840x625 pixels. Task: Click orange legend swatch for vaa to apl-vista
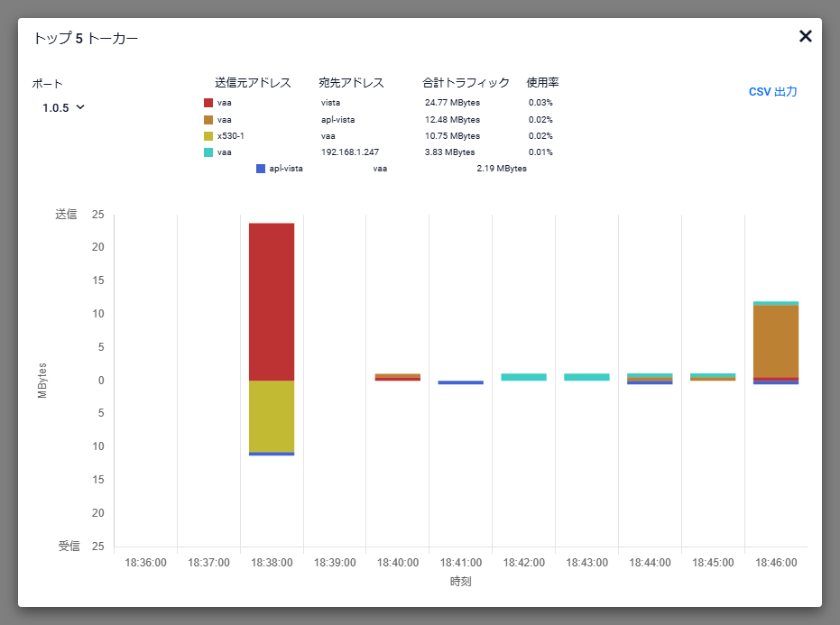click(208, 119)
